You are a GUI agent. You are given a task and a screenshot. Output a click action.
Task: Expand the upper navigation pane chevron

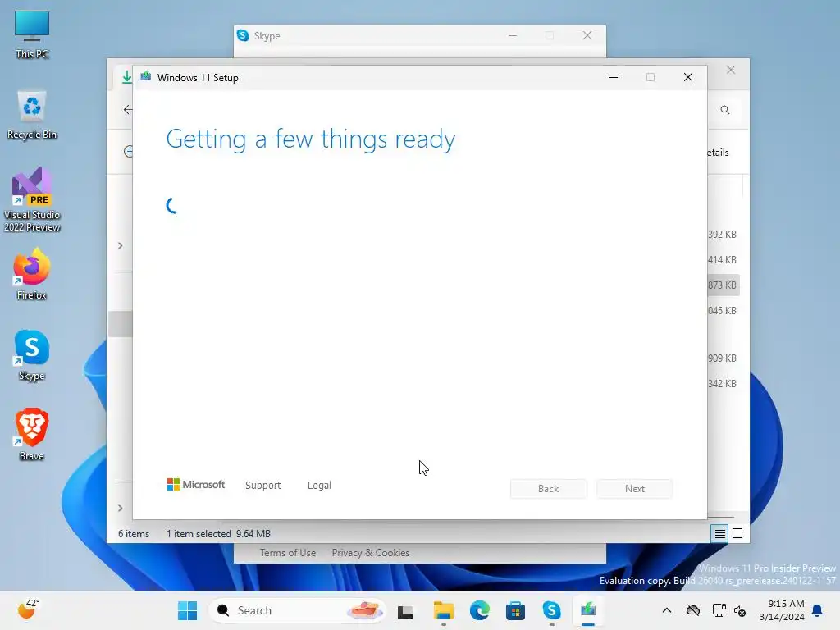(121, 245)
